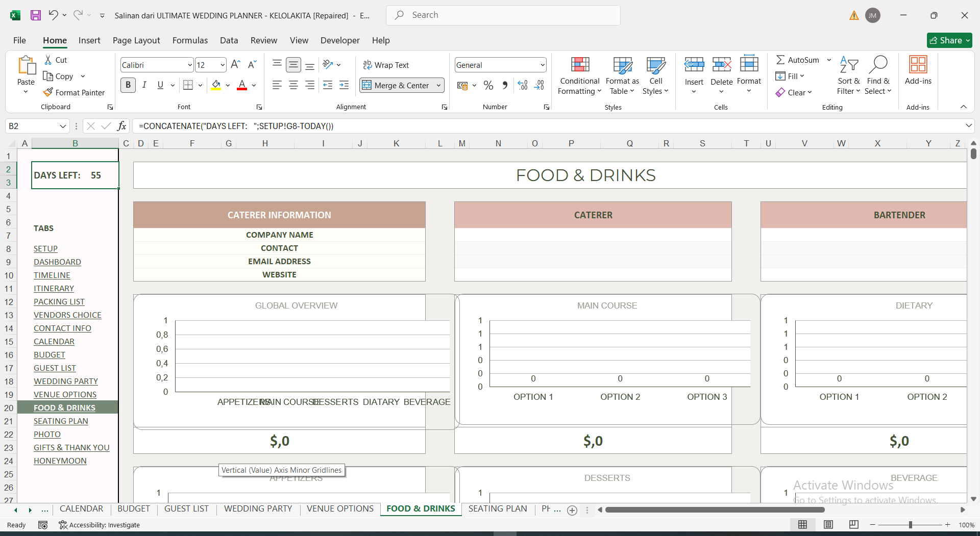This screenshot has width=980, height=536.
Task: Click the Share button
Action: (x=949, y=40)
